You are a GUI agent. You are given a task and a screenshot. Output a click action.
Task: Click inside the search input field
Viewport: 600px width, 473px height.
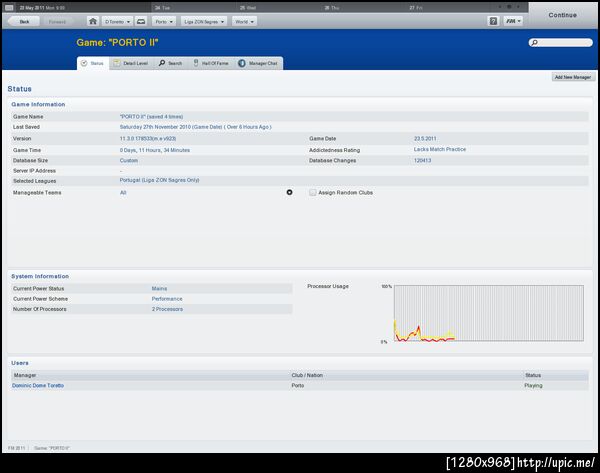pos(561,42)
